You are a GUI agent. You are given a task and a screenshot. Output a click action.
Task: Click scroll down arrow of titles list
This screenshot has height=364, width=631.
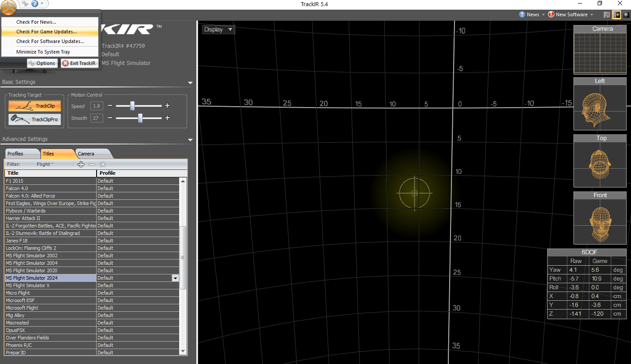183,351
